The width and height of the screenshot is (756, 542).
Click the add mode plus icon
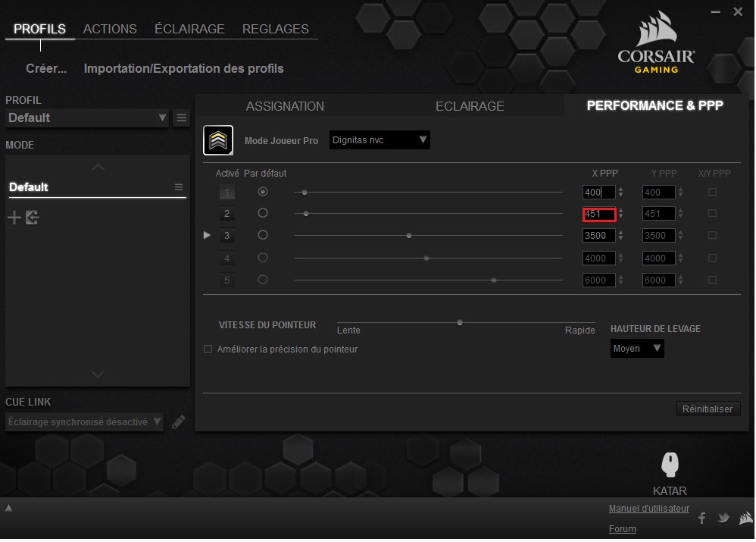pyautogui.click(x=14, y=218)
